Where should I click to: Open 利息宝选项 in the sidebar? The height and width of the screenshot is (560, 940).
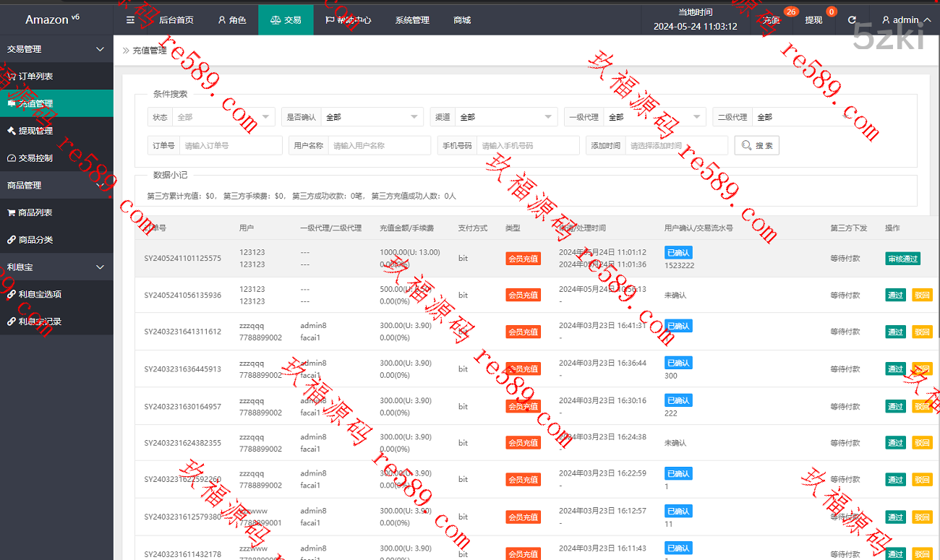click(40, 294)
